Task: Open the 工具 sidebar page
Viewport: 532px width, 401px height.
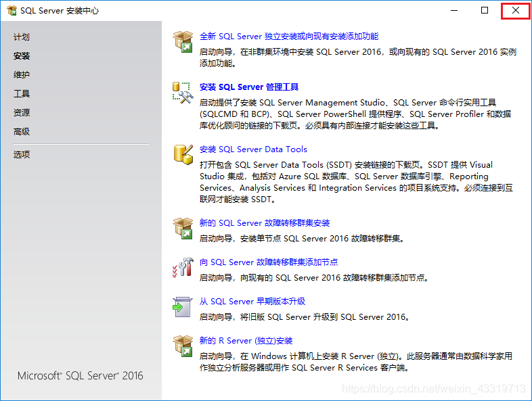Action: [22, 93]
